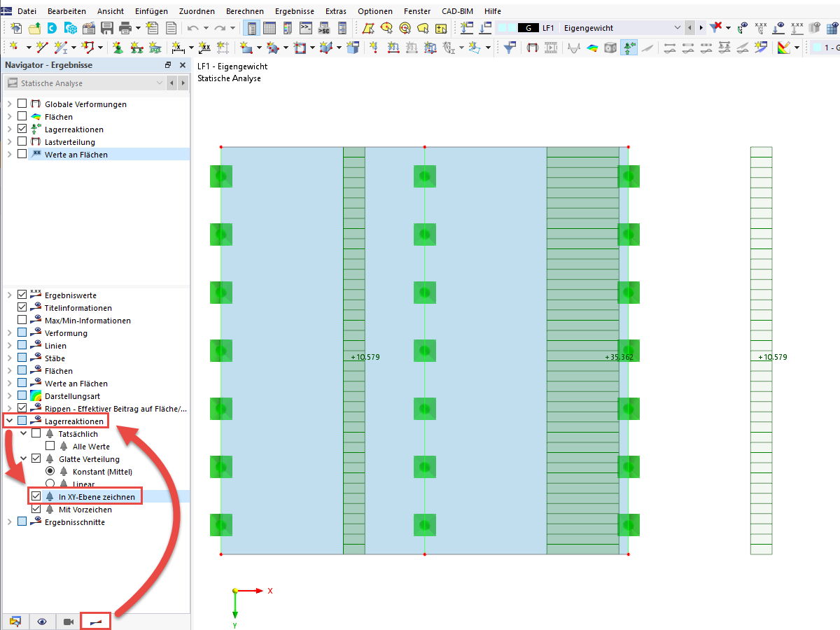This screenshot has width=840, height=630.
Task: Expand the Stäbe tree node
Action: (9, 358)
